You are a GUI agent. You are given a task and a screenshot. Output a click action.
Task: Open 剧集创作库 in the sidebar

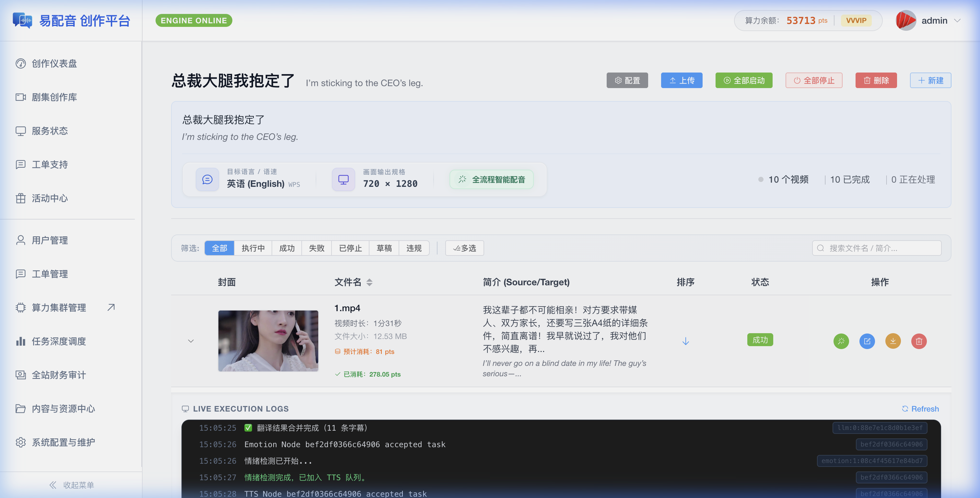tap(54, 97)
